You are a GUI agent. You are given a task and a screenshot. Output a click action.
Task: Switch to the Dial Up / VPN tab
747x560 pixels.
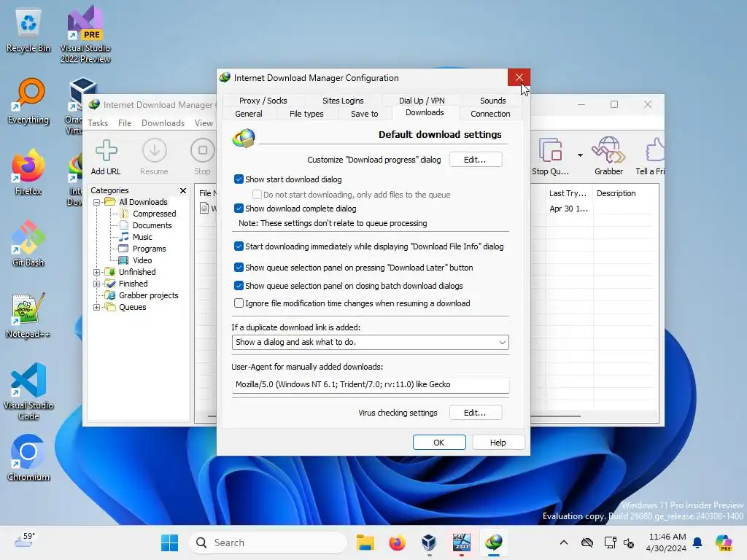click(x=422, y=101)
